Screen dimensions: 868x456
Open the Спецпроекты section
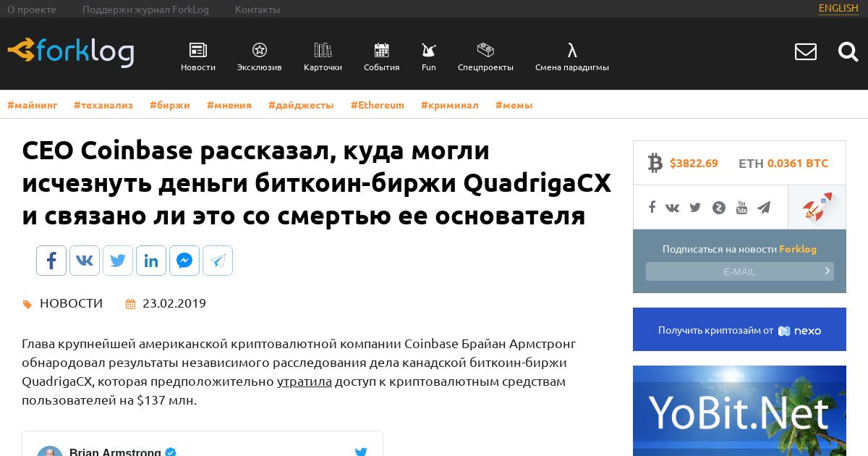pyautogui.click(x=485, y=57)
